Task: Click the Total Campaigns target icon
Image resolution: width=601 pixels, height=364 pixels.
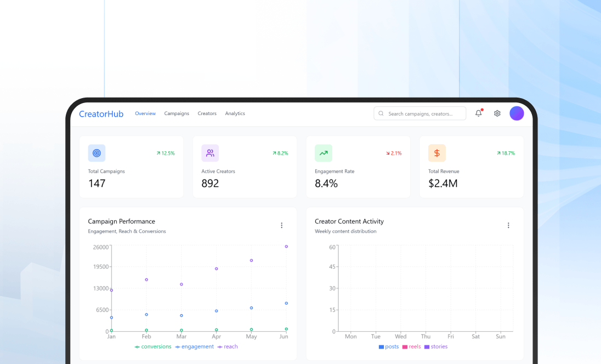Action: pos(97,153)
